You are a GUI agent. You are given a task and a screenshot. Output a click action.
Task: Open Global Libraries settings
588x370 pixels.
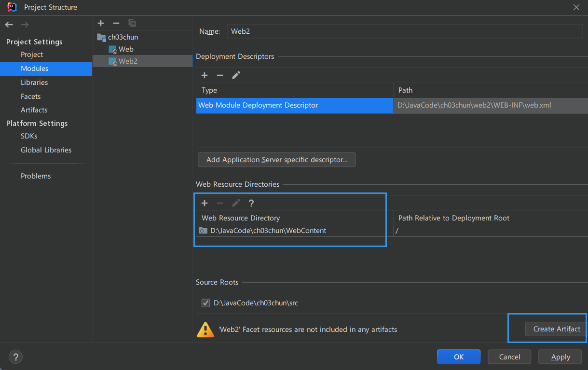pyautogui.click(x=46, y=150)
